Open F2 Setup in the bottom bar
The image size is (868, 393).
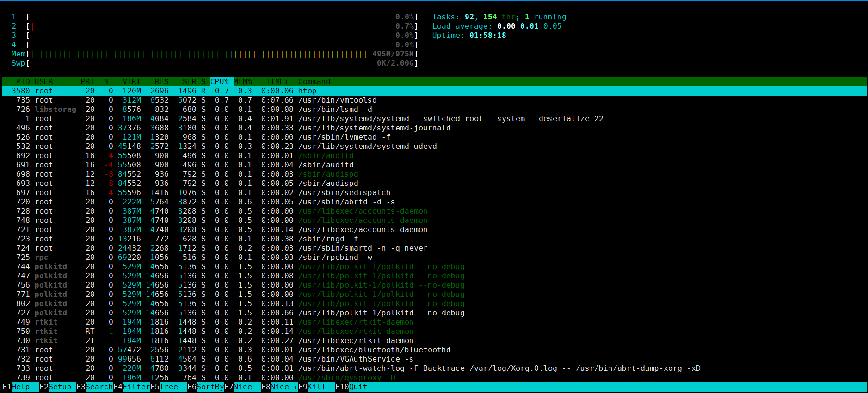coord(57,387)
